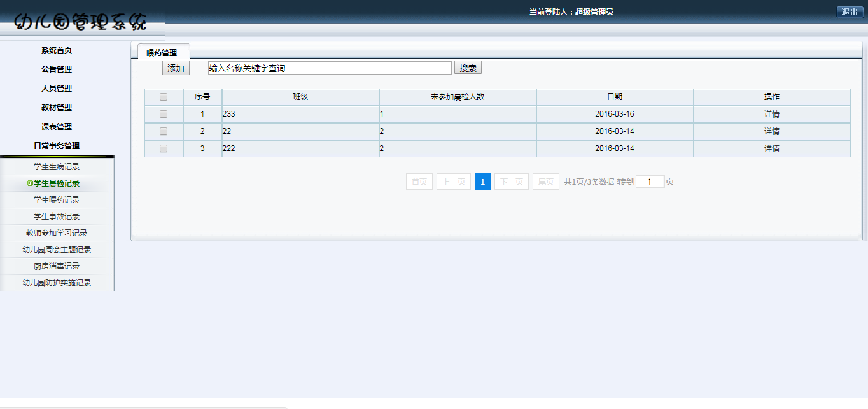
Task: Click the 首页 pagination button
Action: 419,182
